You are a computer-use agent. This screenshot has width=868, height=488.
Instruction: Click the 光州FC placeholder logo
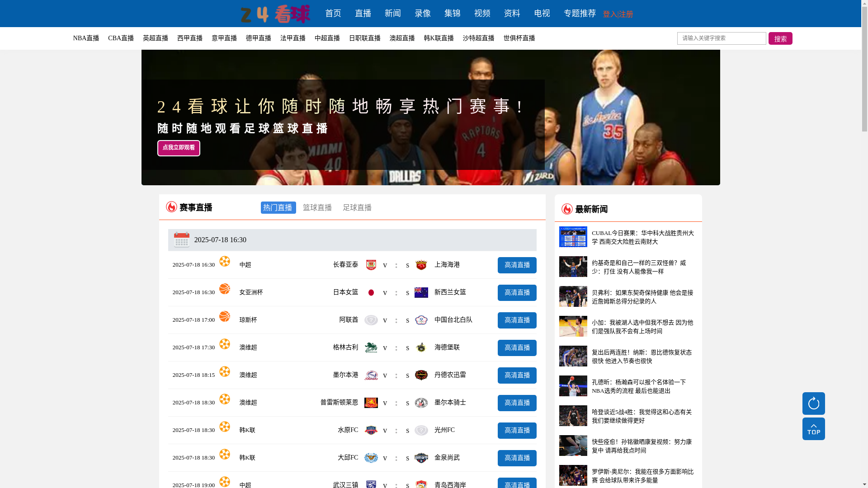pyautogui.click(x=421, y=430)
